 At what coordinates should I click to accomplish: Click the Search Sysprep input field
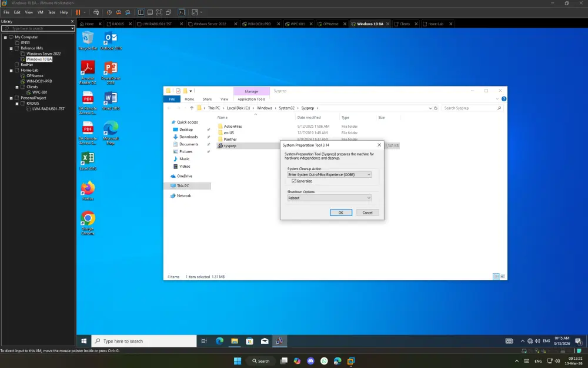(472, 108)
